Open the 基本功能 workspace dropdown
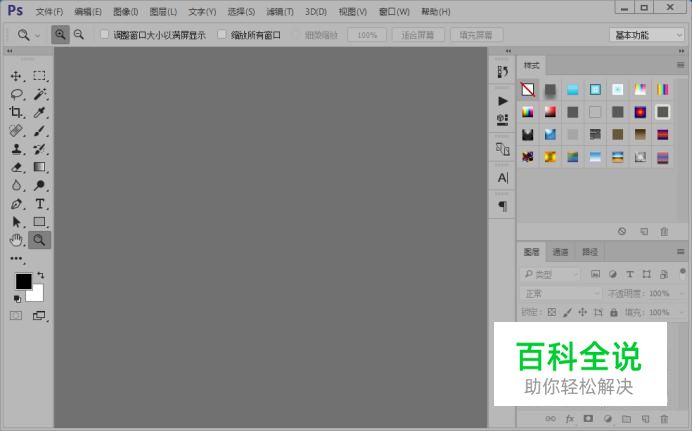The image size is (692, 431). tap(647, 35)
